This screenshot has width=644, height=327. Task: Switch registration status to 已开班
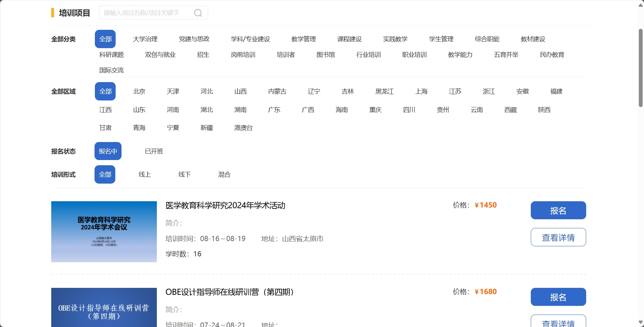point(154,151)
